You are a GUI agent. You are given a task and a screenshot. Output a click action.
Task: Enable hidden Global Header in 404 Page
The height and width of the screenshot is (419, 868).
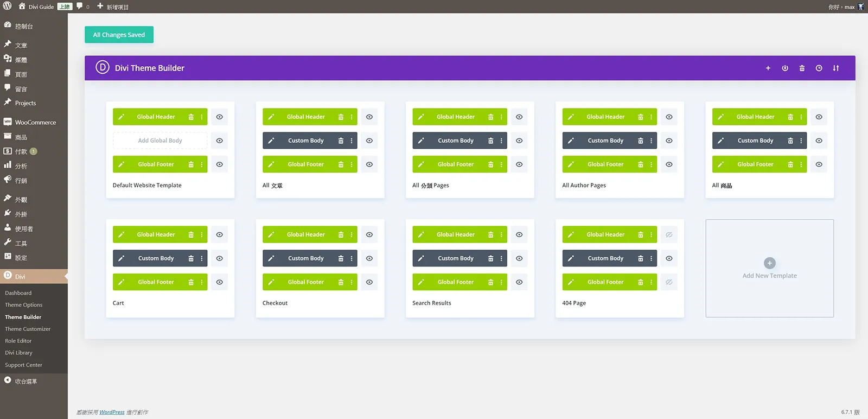(669, 234)
